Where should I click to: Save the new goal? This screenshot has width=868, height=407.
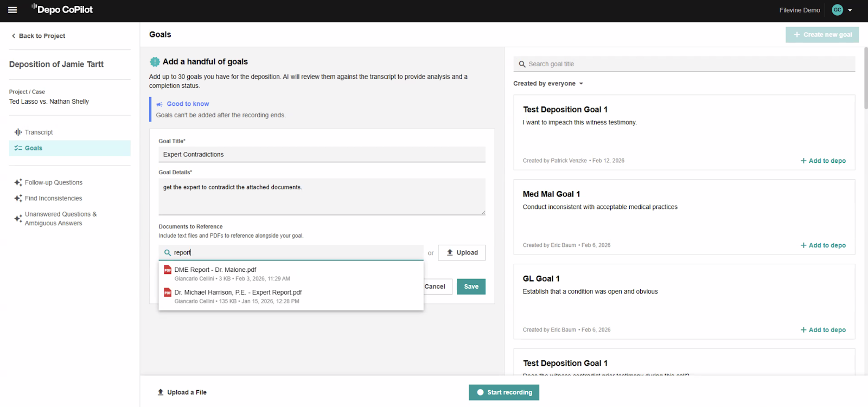coord(471,287)
